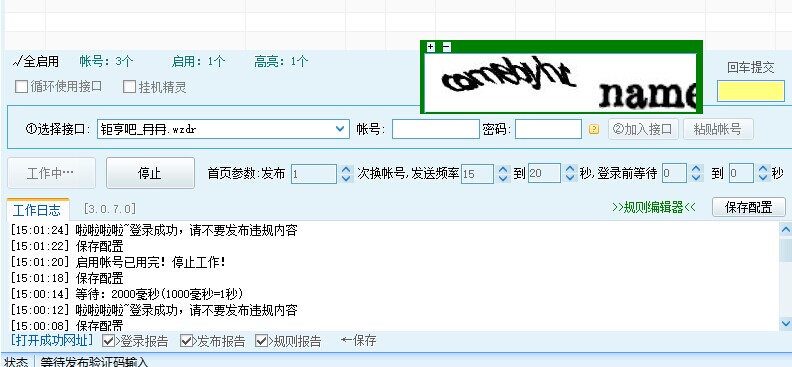
Task: Click the frequency field showing 20
Action: coord(544,174)
